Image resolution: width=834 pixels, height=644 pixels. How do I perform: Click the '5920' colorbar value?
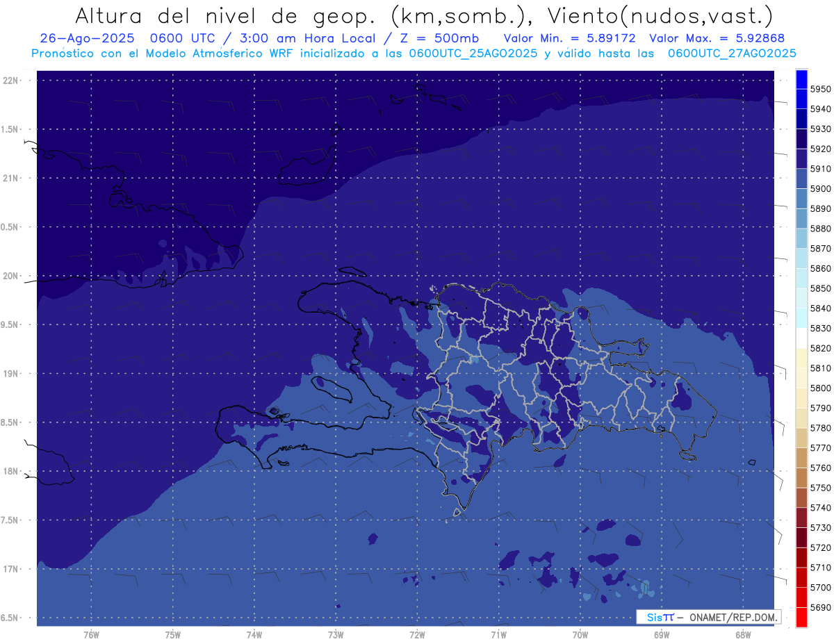point(820,149)
